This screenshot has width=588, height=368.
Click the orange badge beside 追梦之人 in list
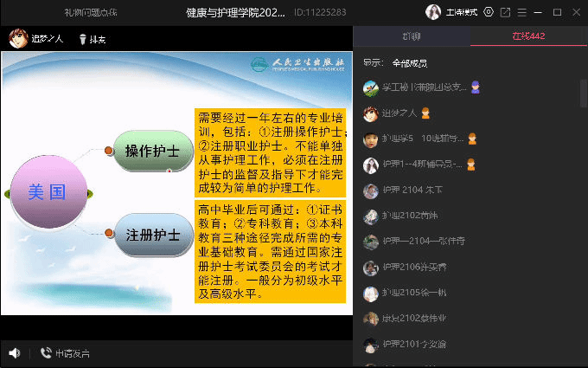[425, 113]
